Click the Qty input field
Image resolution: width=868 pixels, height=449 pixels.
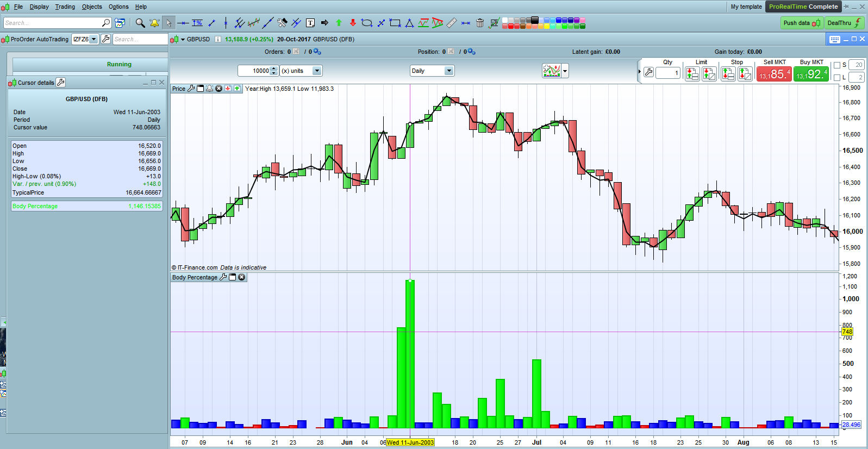pyautogui.click(x=668, y=72)
